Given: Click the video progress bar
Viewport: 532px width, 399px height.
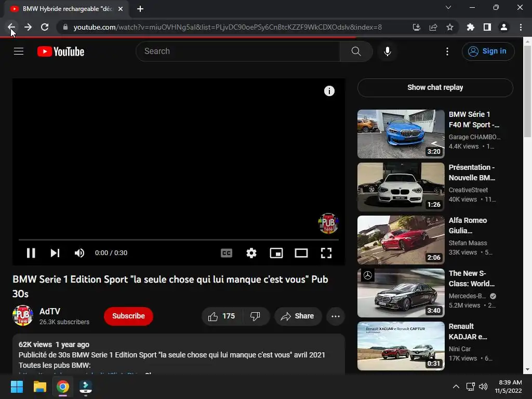Looking at the screenshot, I should [179, 240].
